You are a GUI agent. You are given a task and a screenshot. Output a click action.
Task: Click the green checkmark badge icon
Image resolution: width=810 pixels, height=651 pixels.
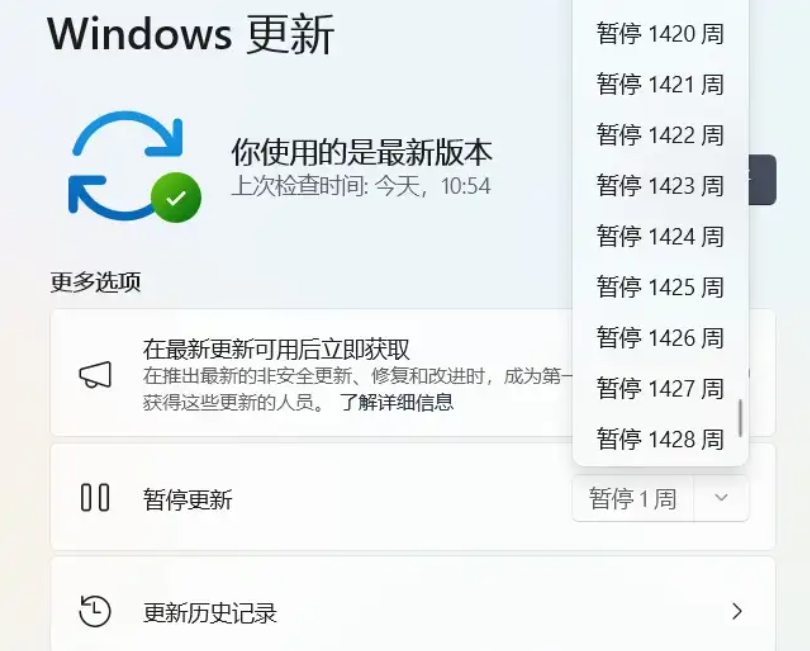176,197
